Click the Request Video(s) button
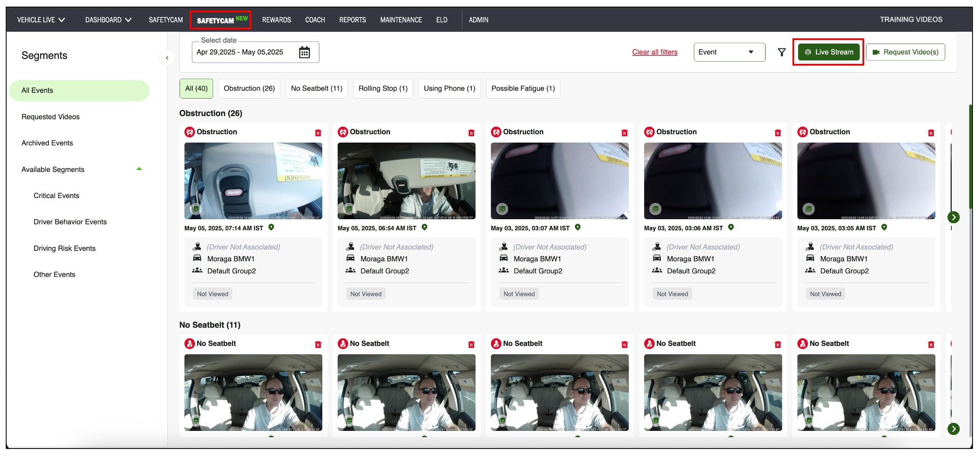Viewport: 980px width, 456px height. coord(905,52)
